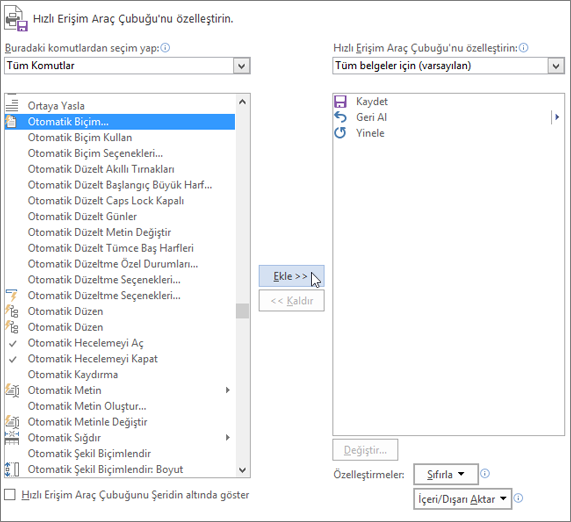571x522 pixels.
Task: Enable Hızlı Erişim Araç Çubuğunu Şeridin altında göster
Action: click(x=10, y=495)
